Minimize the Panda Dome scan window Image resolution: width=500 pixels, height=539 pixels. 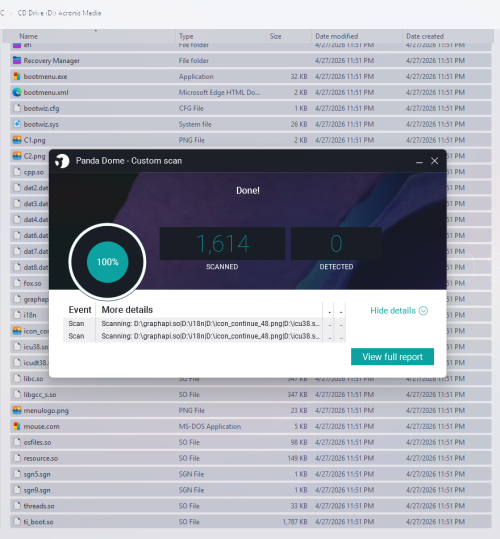click(419, 161)
